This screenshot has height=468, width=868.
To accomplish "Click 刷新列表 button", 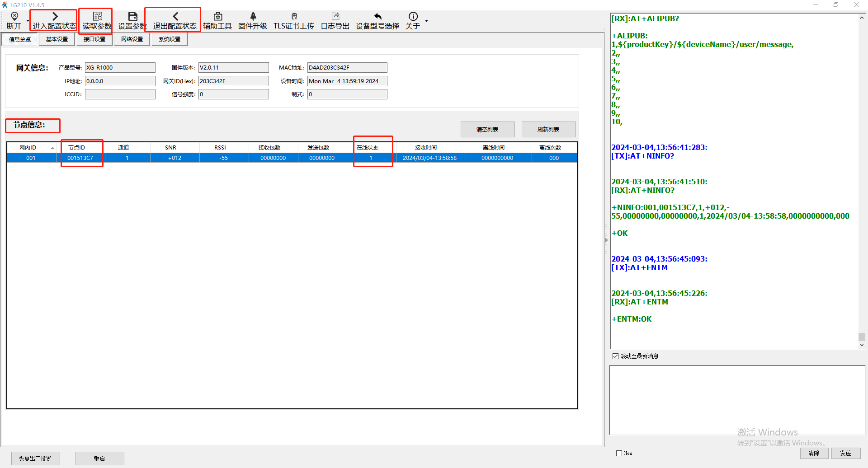I will click(548, 129).
